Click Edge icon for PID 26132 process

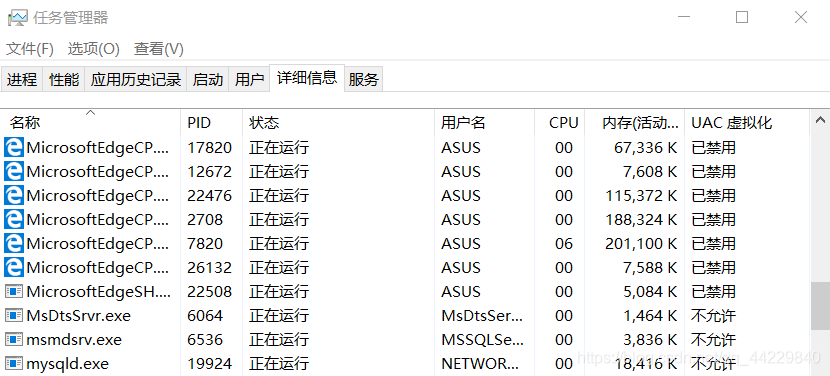click(x=14, y=267)
